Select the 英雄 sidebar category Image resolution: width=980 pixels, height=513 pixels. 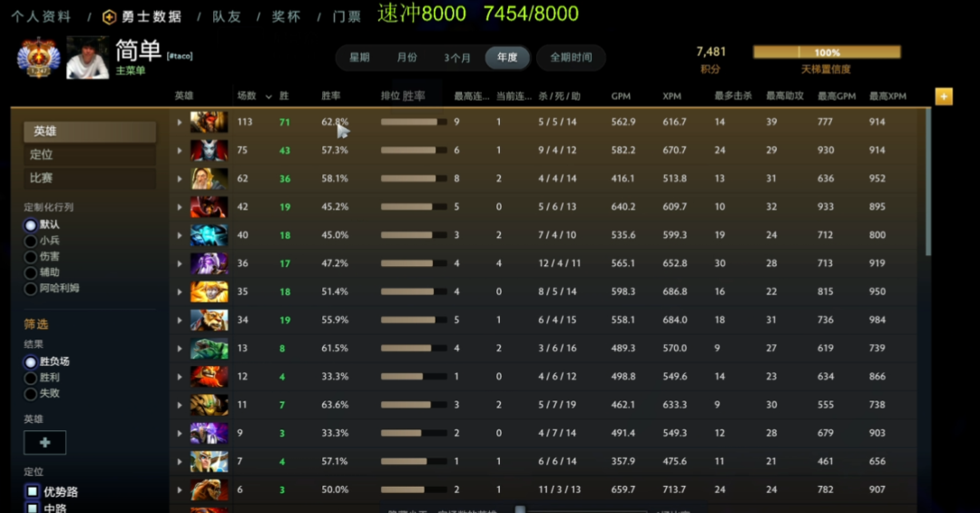coord(90,132)
